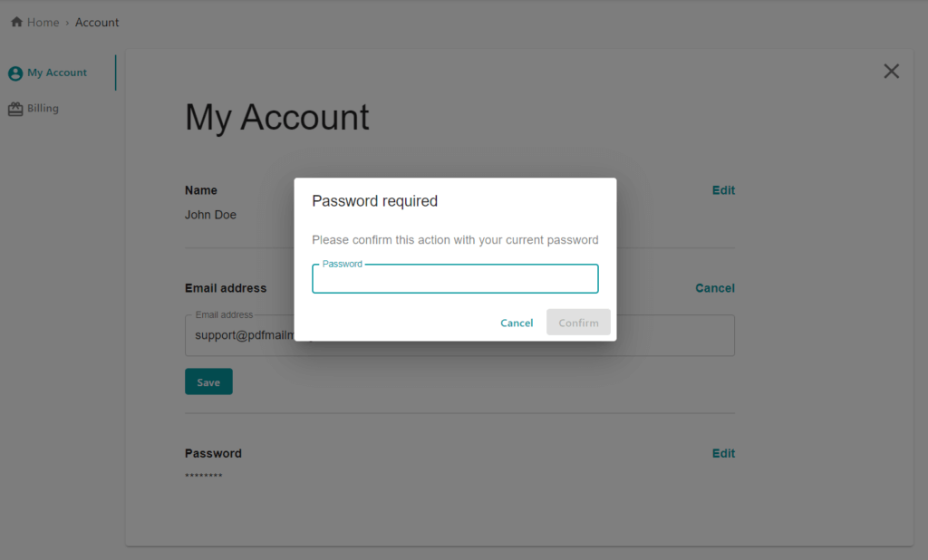Click the John Doe name value
The image size is (928, 560).
(x=210, y=216)
